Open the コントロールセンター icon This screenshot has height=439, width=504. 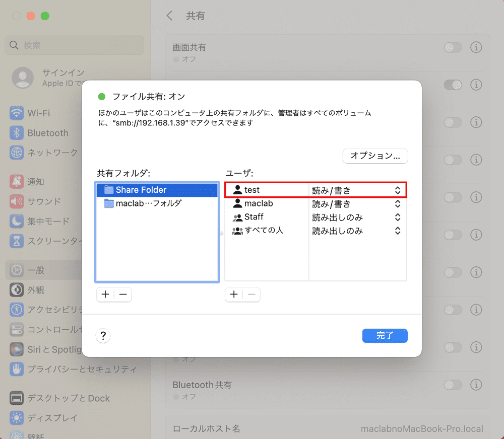pos(17,329)
